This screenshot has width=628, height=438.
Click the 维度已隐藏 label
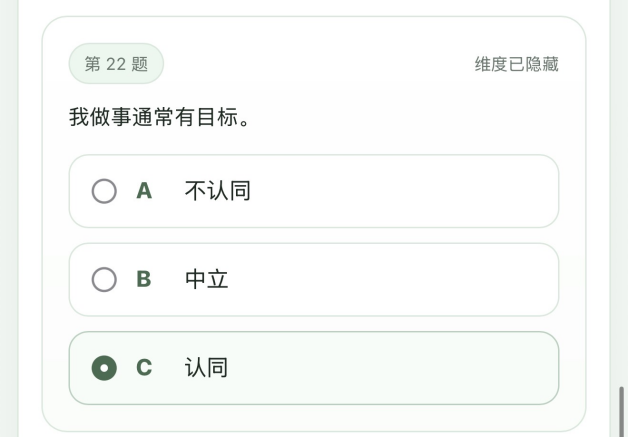(516, 64)
